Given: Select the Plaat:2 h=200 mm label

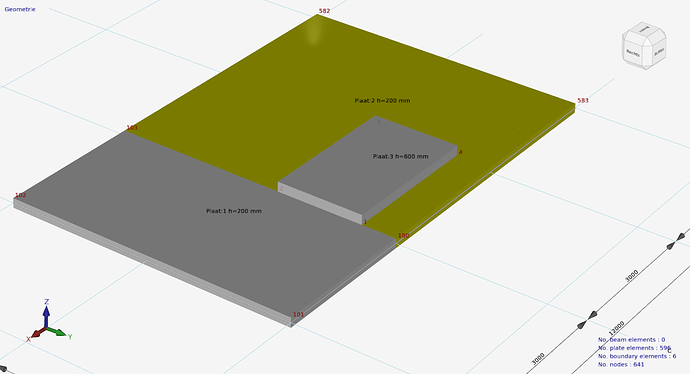Looking at the screenshot, I should [382, 100].
